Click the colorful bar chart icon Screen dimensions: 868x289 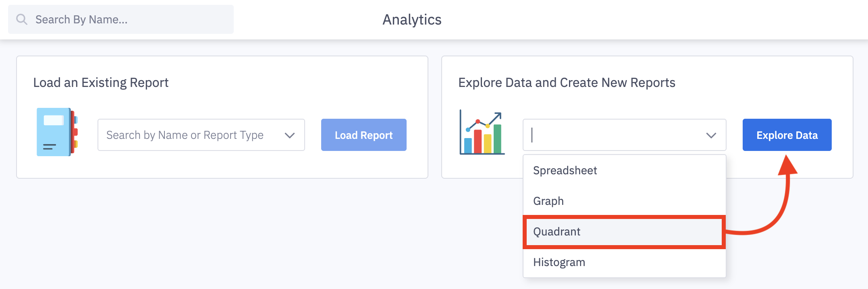point(482,133)
